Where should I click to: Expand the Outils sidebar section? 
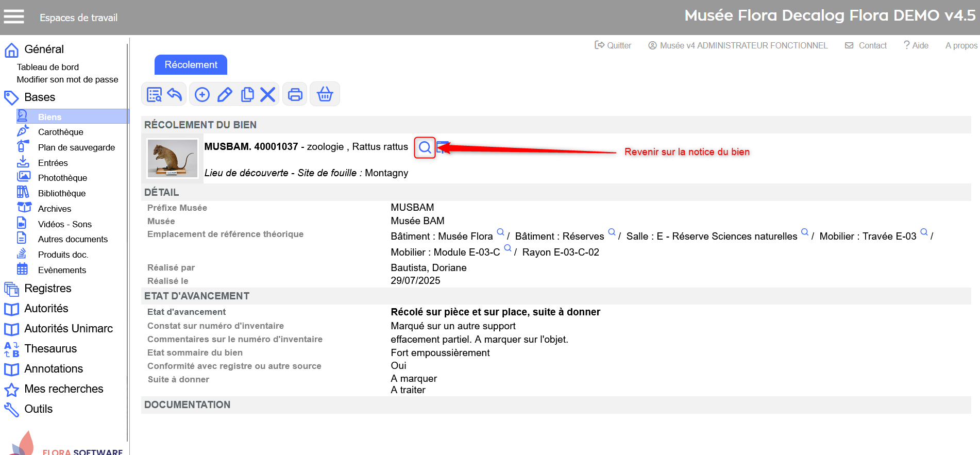[38, 409]
